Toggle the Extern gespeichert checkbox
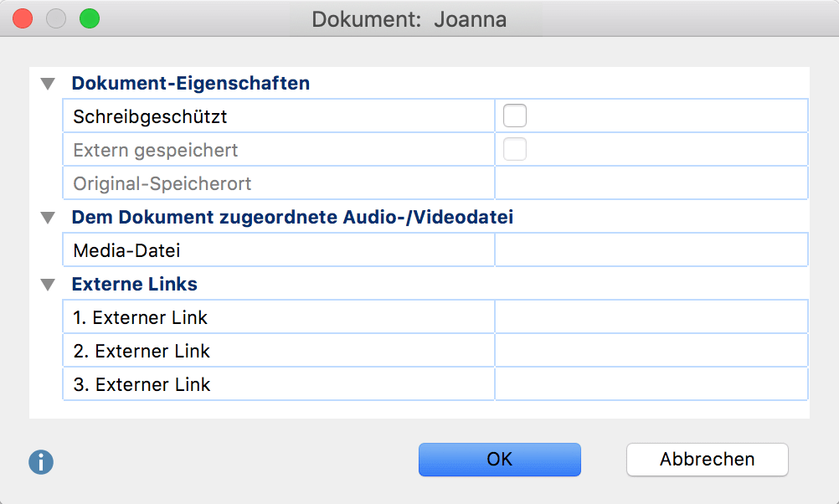Viewport: 839px width, 504px height. pos(514,149)
